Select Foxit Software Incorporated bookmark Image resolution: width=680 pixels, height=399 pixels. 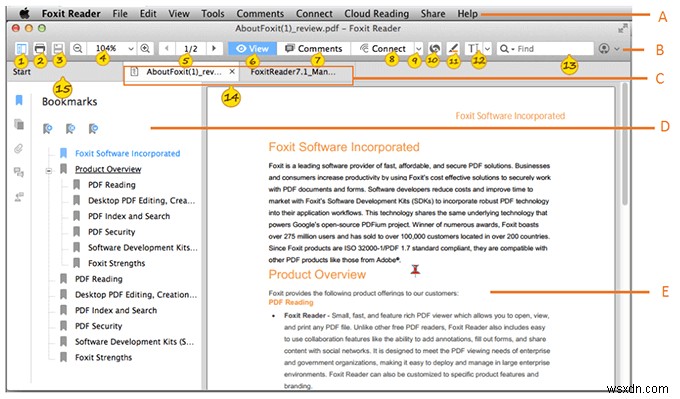click(128, 153)
